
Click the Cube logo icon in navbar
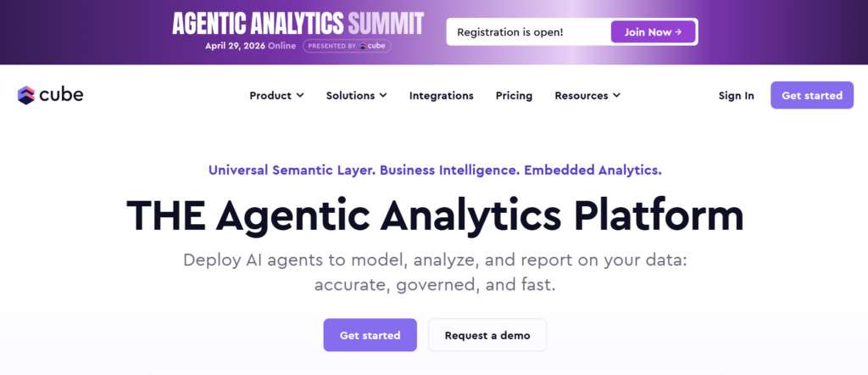point(25,95)
